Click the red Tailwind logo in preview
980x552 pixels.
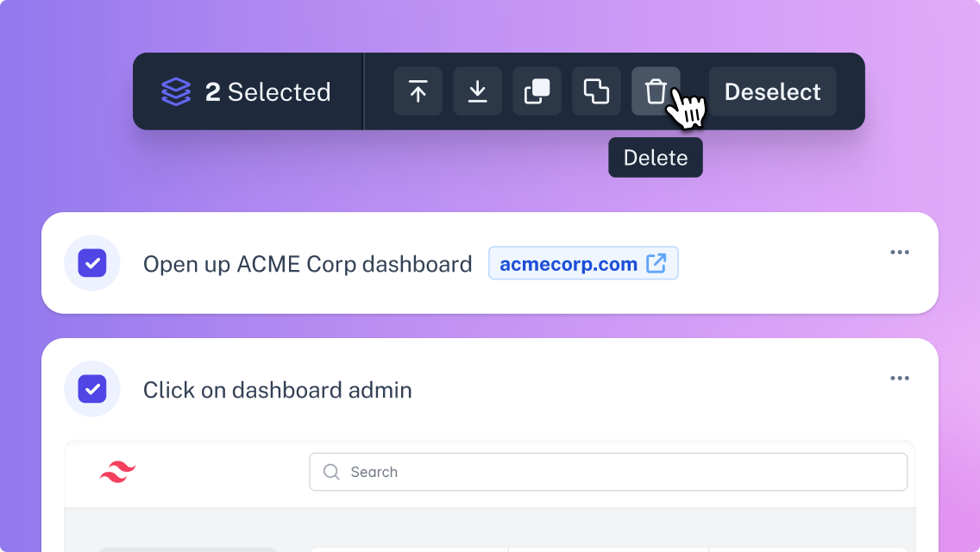point(117,472)
